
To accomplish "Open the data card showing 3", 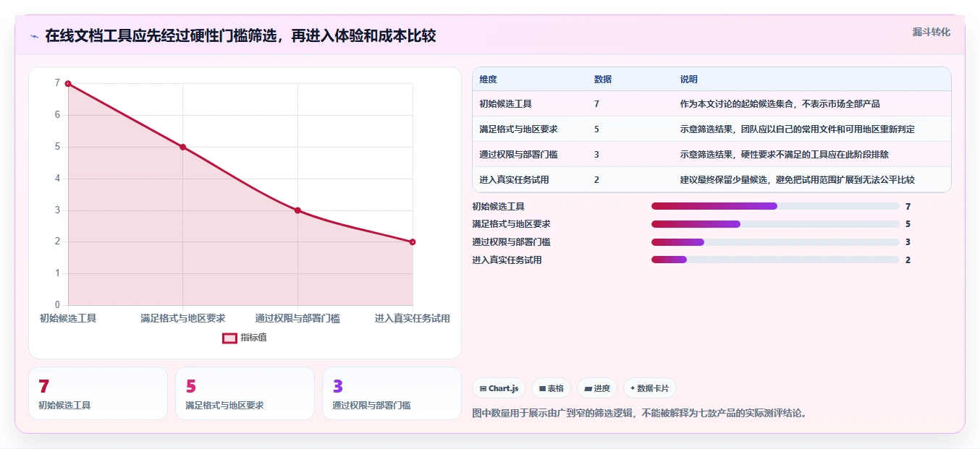I will (392, 393).
